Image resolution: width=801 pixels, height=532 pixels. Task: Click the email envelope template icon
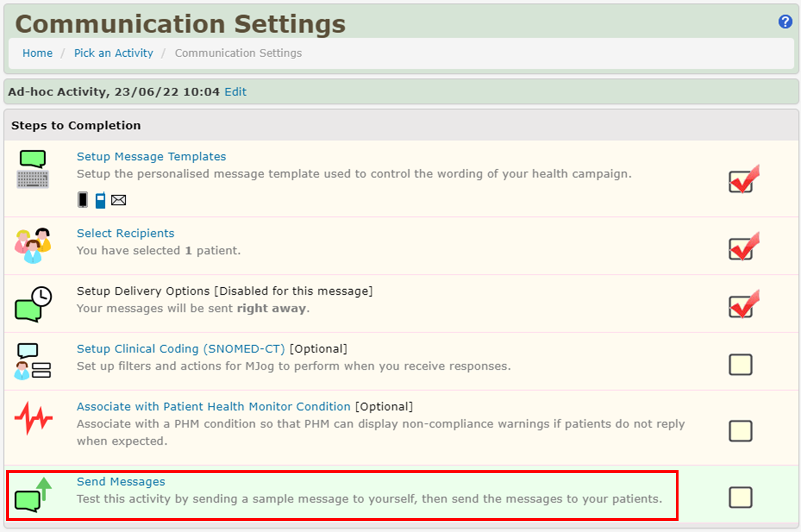[119, 200]
